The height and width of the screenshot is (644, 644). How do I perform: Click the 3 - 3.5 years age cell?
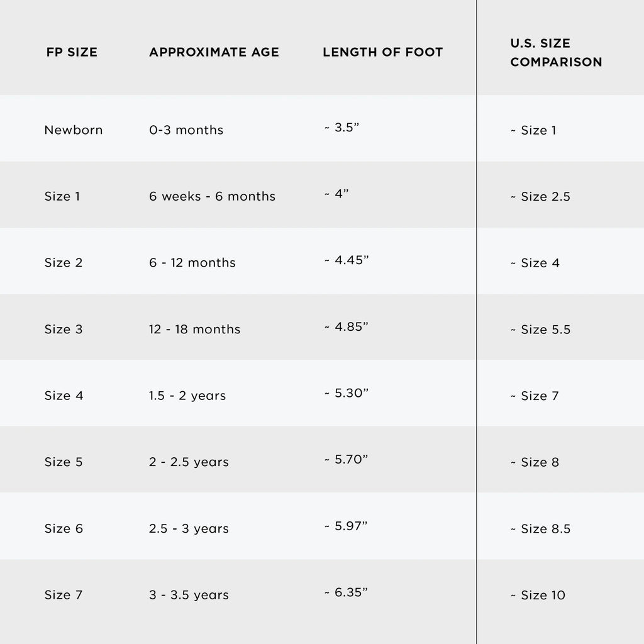click(x=189, y=595)
